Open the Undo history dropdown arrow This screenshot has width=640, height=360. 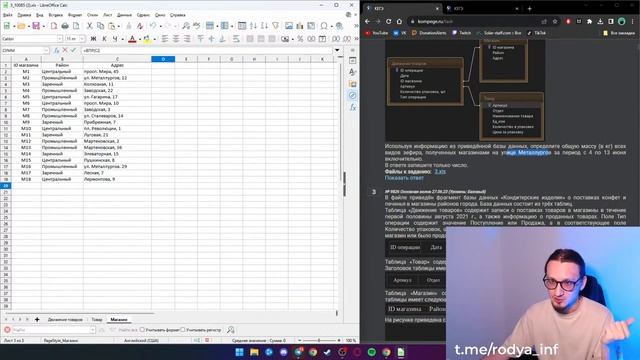(160, 26)
